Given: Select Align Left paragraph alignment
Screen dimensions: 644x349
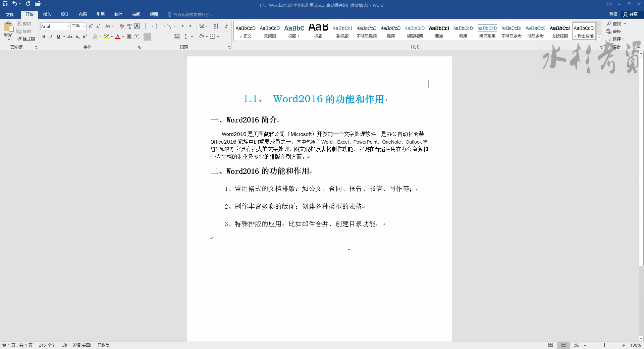Looking at the screenshot, I should click(x=147, y=37).
